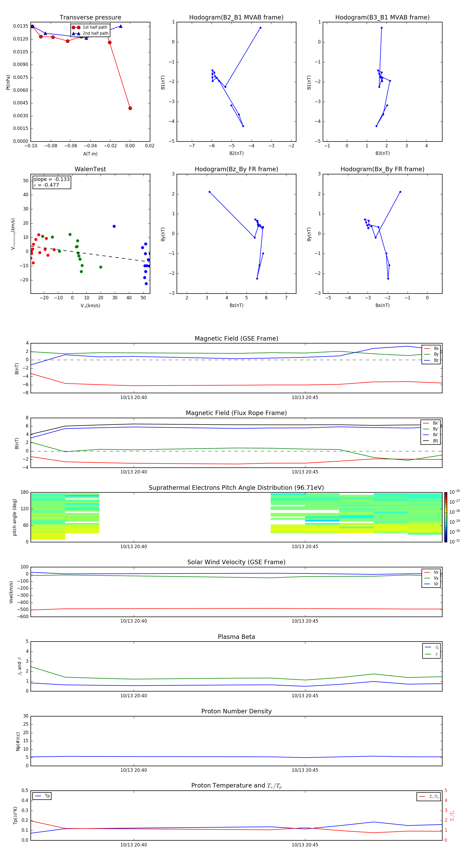Image resolution: width=473 pixels, height=868 pixels.
Task: Click the '|B|' legend entry in Flux Rope frame
Action: (x=431, y=441)
